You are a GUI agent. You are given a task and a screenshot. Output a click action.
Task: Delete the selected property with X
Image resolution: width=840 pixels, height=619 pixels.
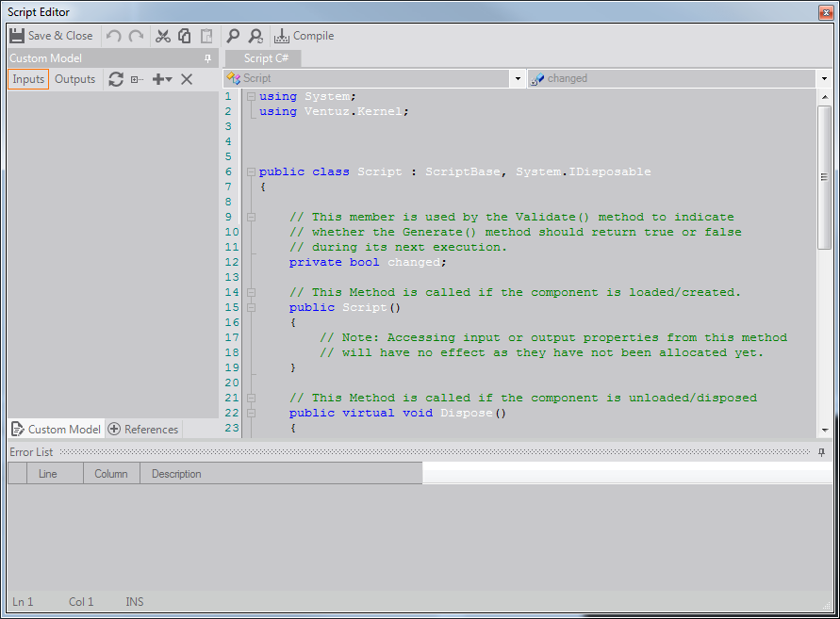(x=187, y=79)
